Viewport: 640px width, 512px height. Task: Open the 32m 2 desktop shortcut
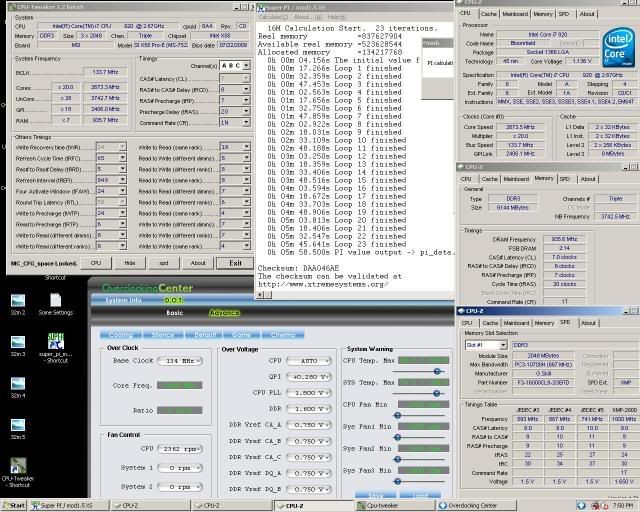point(19,301)
